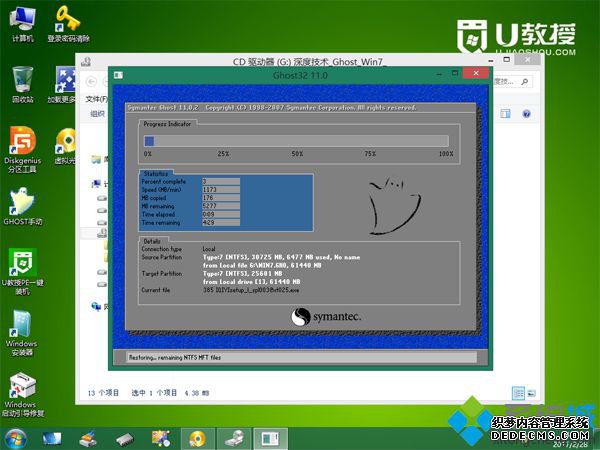
Task: Click the Explorer search magnifier icon
Action: point(525,81)
